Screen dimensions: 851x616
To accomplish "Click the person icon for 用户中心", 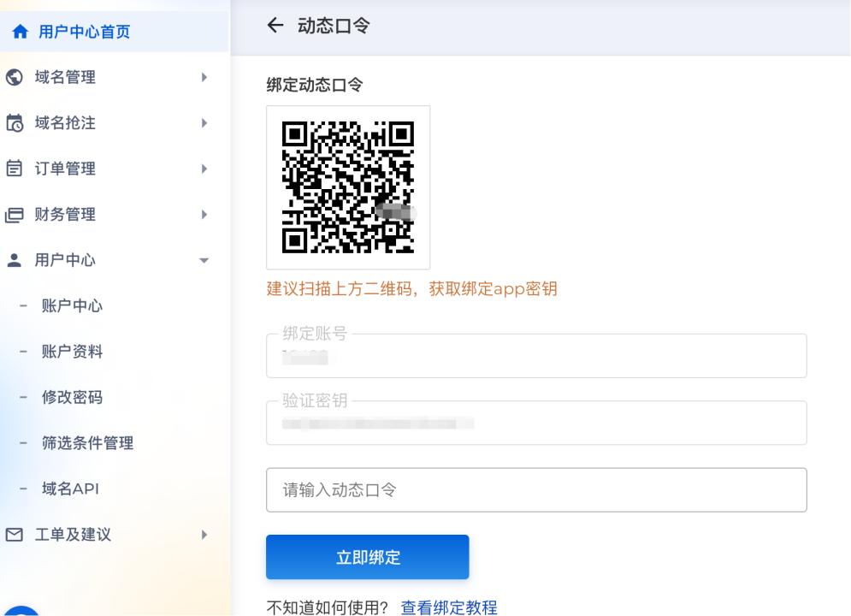I will pos(14,260).
